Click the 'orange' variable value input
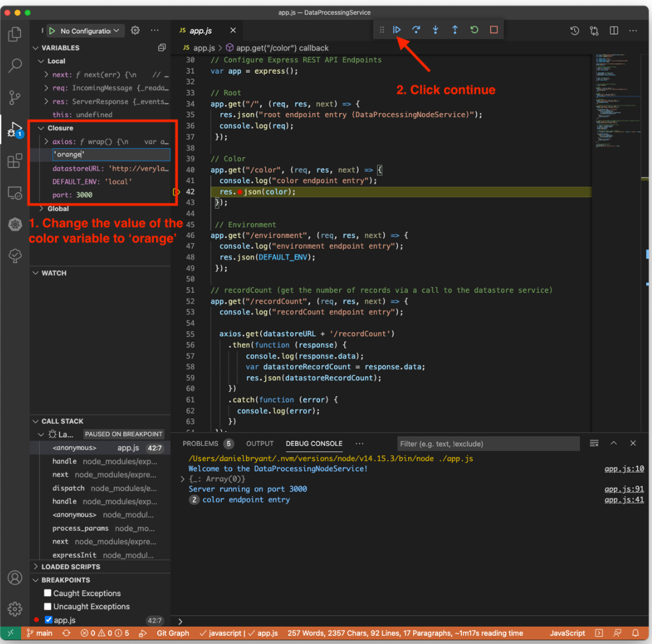Image resolution: width=652 pixels, height=644 pixels. (x=111, y=154)
